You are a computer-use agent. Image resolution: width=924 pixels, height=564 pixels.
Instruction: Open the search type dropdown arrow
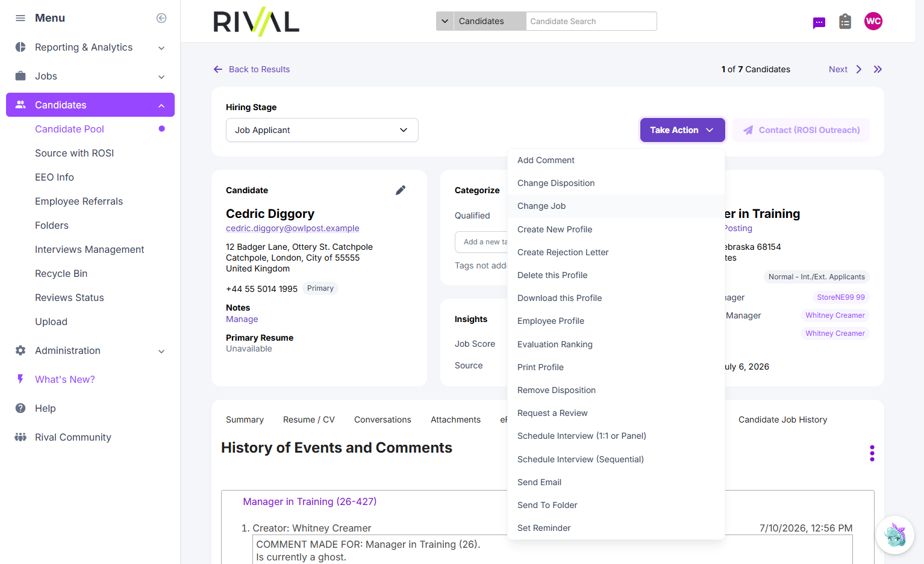[445, 21]
